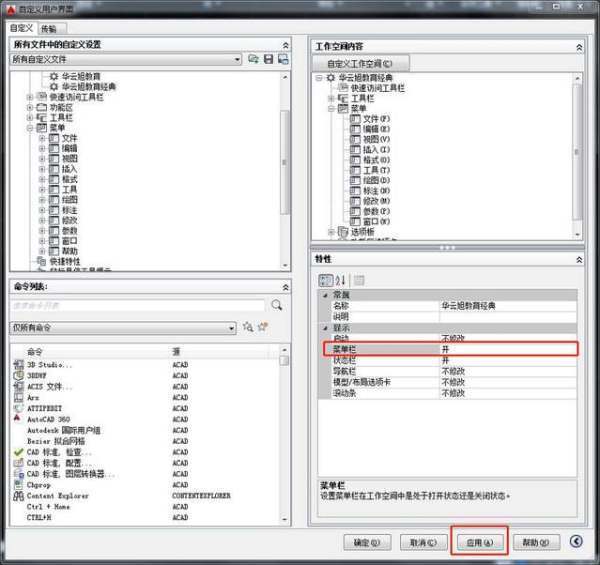Click the Arx command icon
Screen dimensions: 600x565
18,397
